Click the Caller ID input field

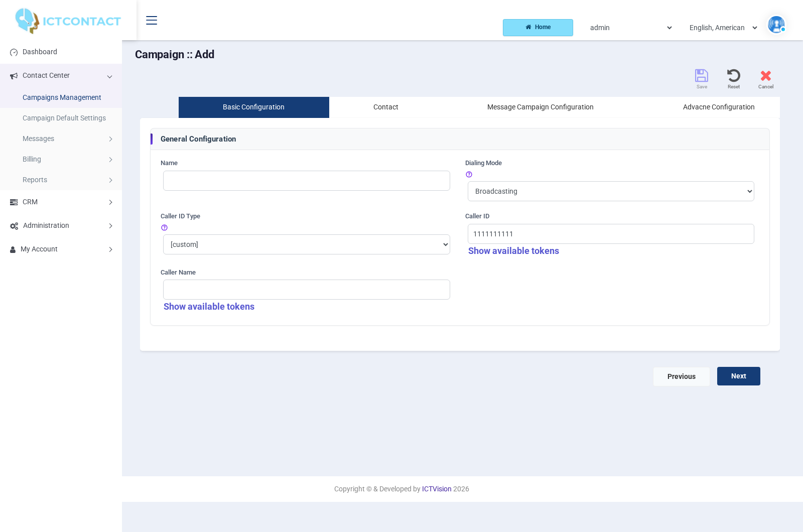[x=611, y=234]
